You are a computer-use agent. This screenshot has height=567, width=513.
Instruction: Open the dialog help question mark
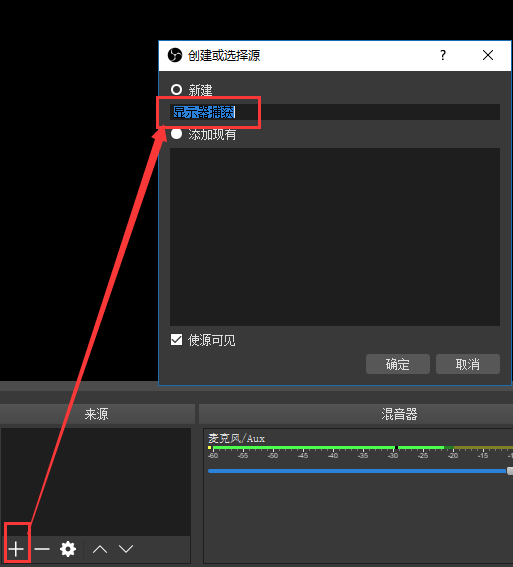pos(443,55)
